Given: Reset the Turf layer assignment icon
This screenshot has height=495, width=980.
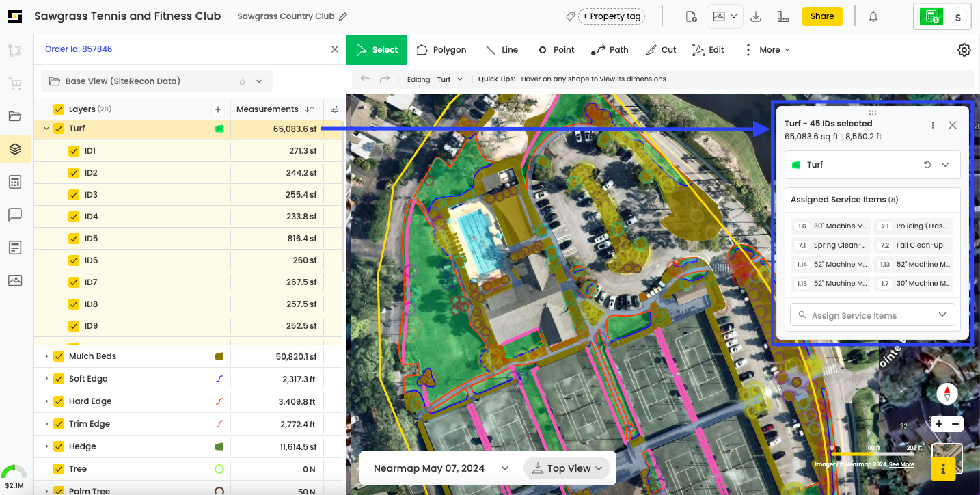Looking at the screenshot, I should point(927,165).
